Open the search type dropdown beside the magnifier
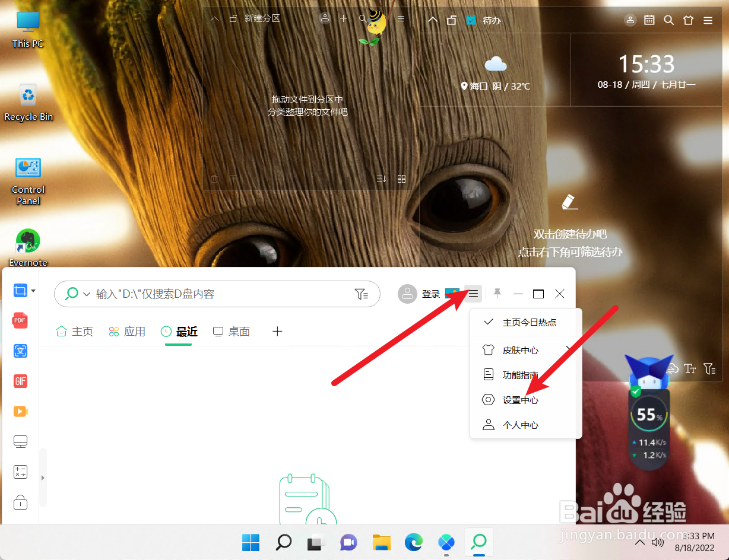 point(87,294)
